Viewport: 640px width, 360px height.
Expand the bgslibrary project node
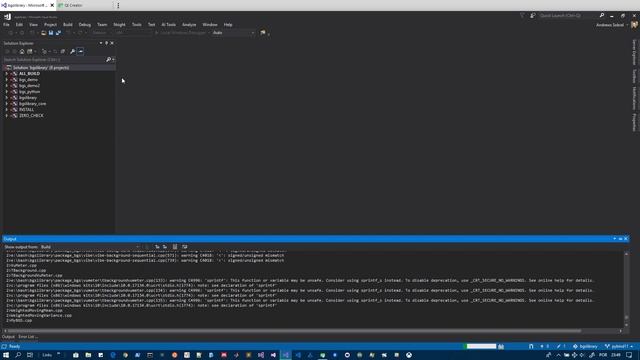(7, 98)
